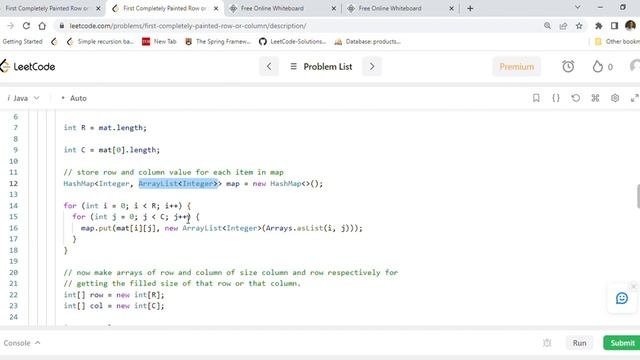Close the chat assistant widget

633,287
